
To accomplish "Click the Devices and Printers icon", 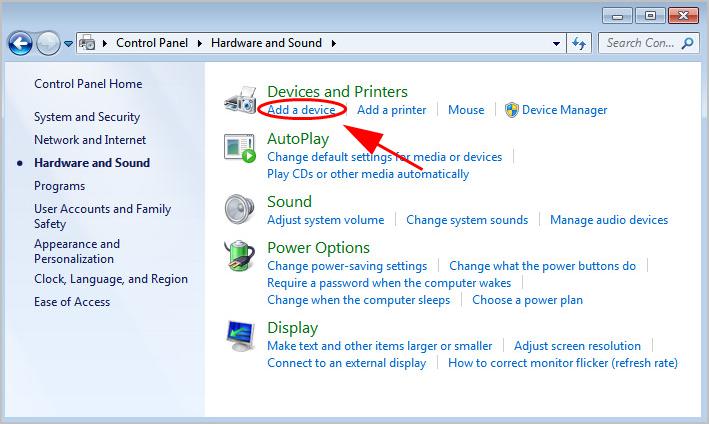I will click(x=240, y=100).
